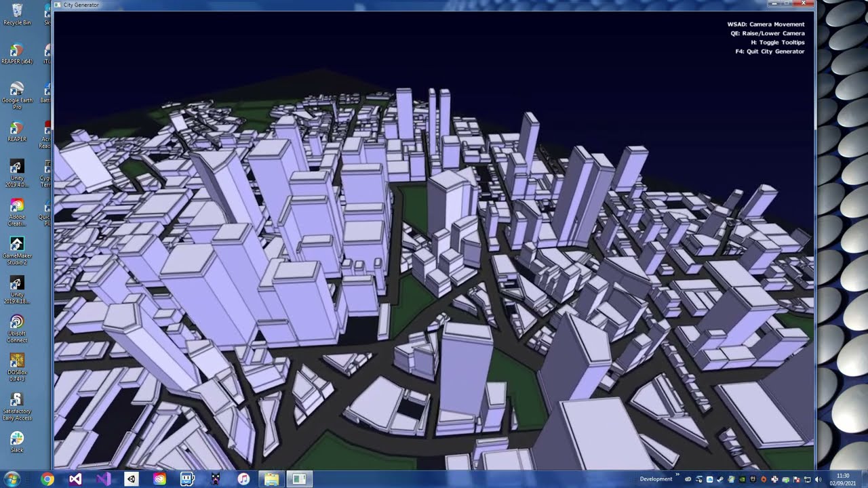Select the Unity 2019.4.18 desktop shortcut
The height and width of the screenshot is (488, 868).
pyautogui.click(x=17, y=290)
